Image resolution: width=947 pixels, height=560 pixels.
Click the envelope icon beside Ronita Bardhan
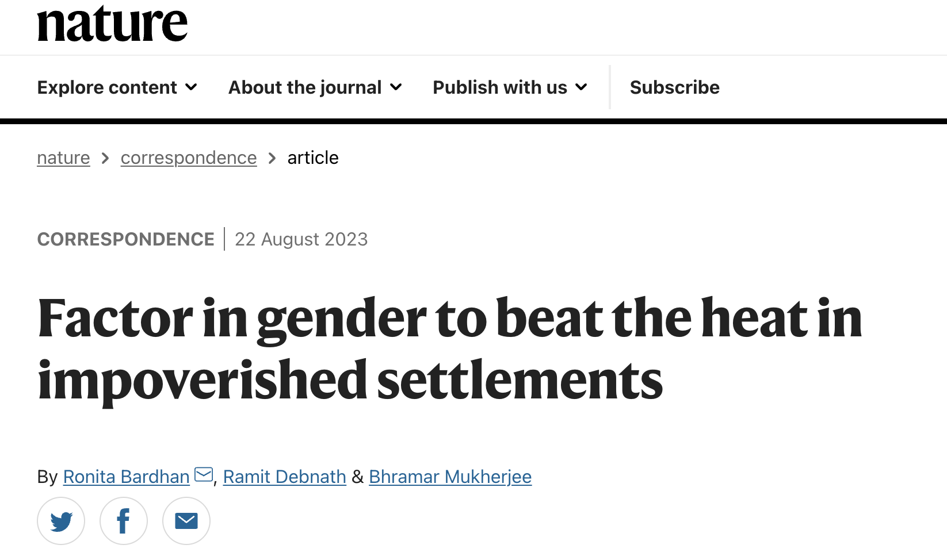click(204, 475)
